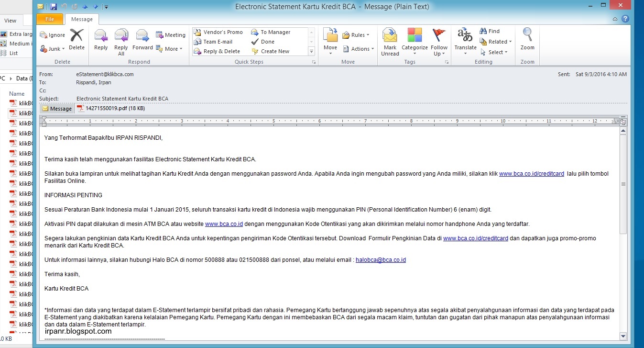Viewport: 644px width, 348px height.
Task: Run the Vendor's Promo quick step
Action: 218,32
